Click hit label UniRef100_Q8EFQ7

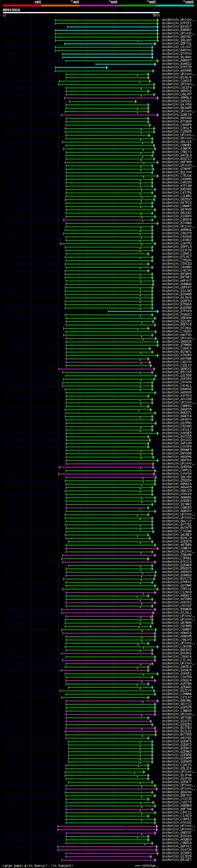[x=177, y=833]
